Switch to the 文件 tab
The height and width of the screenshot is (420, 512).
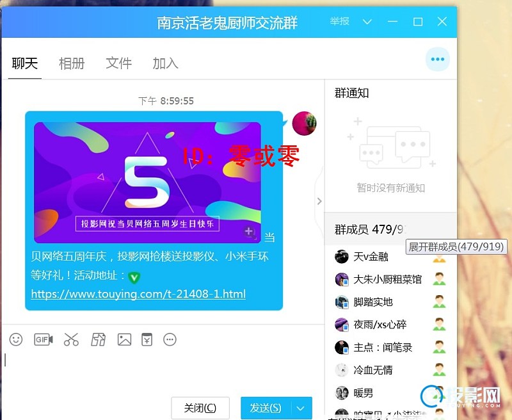coord(119,63)
